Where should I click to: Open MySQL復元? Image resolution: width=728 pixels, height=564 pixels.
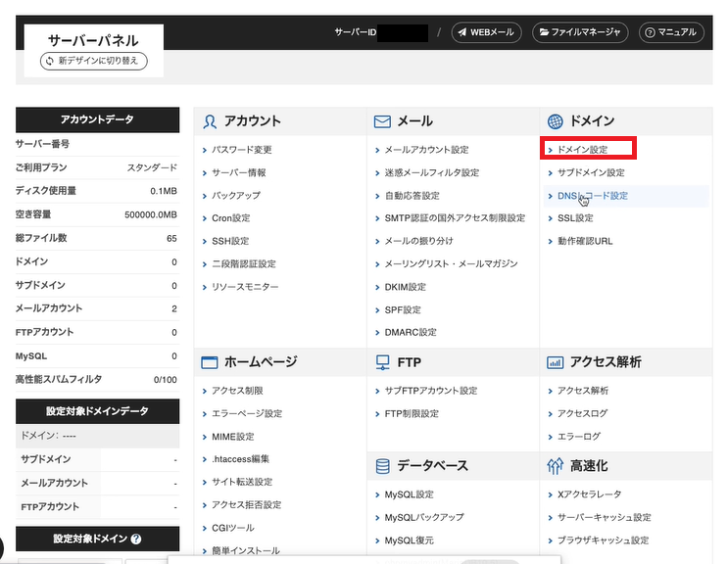coord(409,540)
